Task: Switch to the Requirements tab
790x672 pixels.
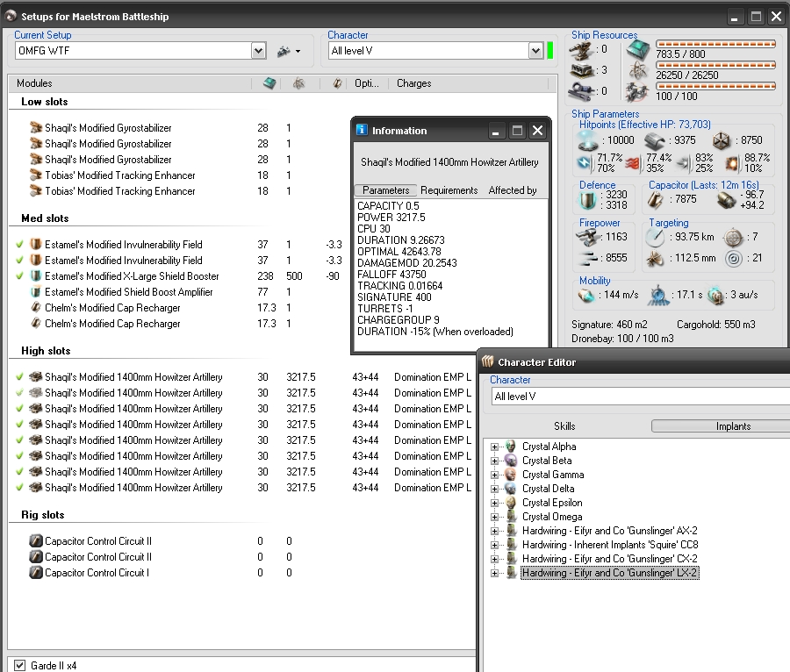Action: [449, 190]
